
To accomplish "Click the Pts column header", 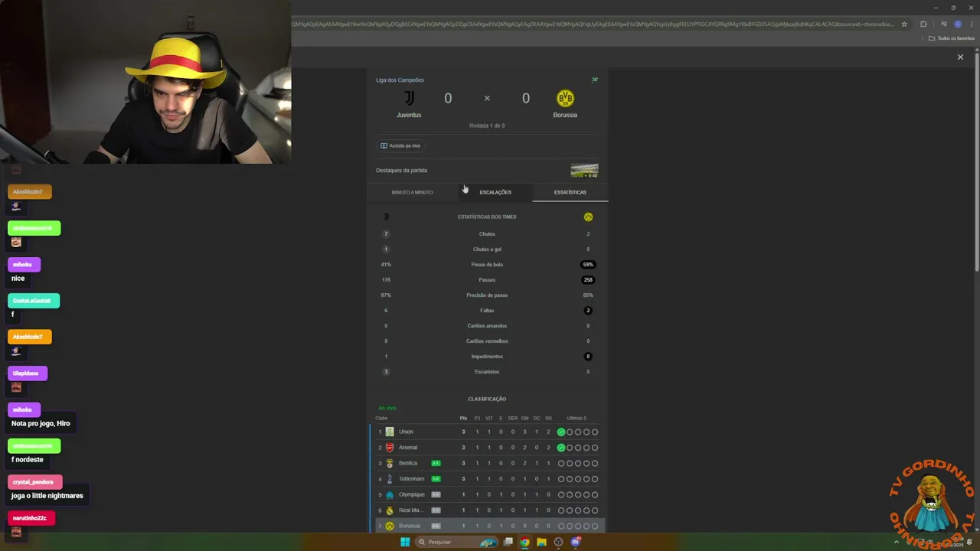I will click(463, 418).
